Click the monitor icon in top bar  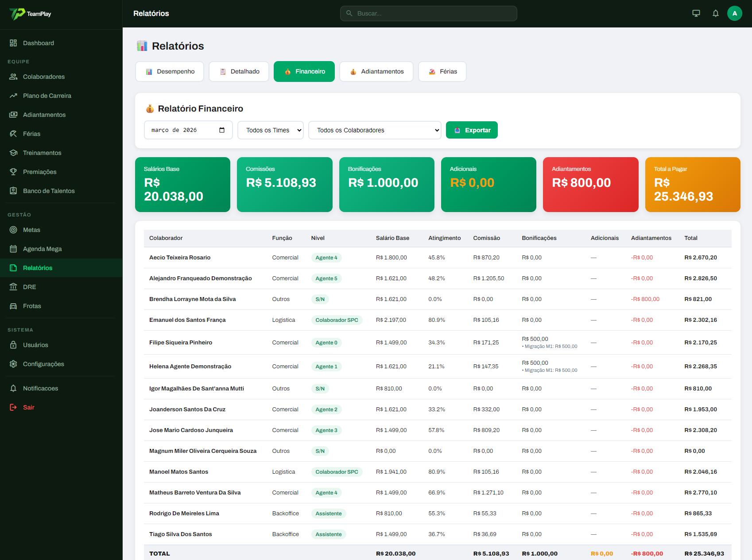(x=696, y=13)
